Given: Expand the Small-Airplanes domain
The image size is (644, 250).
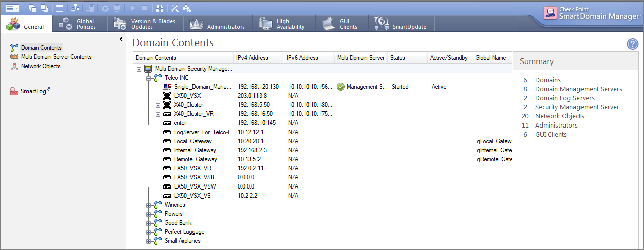Looking at the screenshot, I should coord(149,241).
